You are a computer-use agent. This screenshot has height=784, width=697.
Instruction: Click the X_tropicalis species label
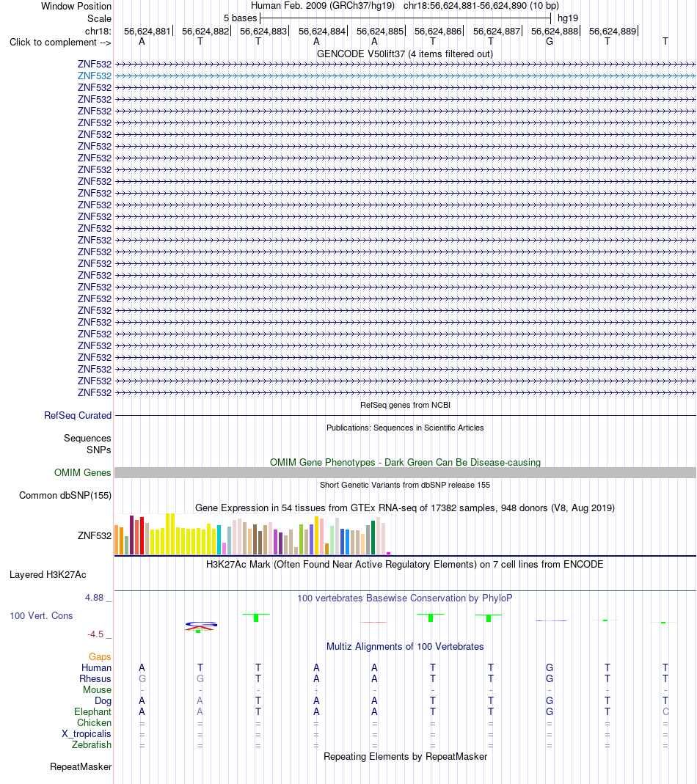[86, 734]
